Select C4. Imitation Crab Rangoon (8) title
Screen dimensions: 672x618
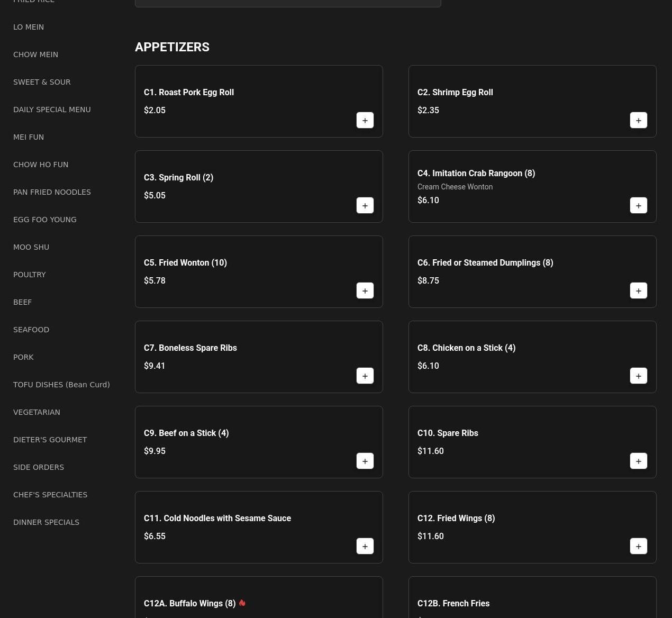pyautogui.click(x=476, y=173)
